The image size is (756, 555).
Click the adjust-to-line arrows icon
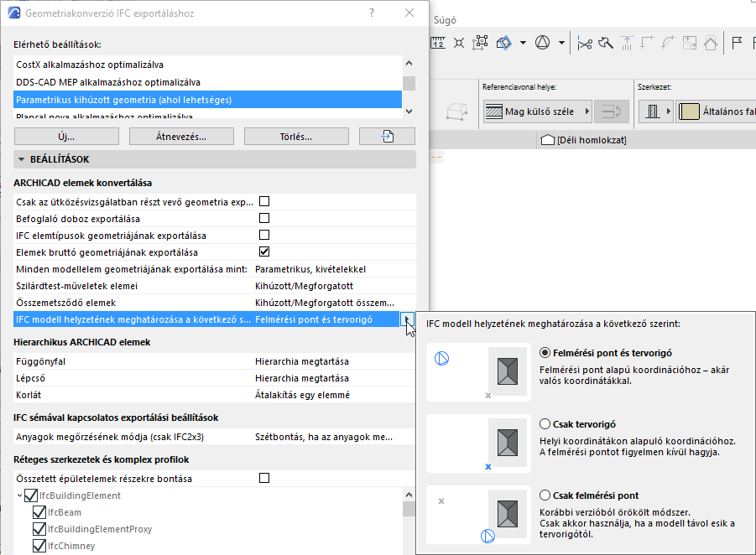(626, 43)
